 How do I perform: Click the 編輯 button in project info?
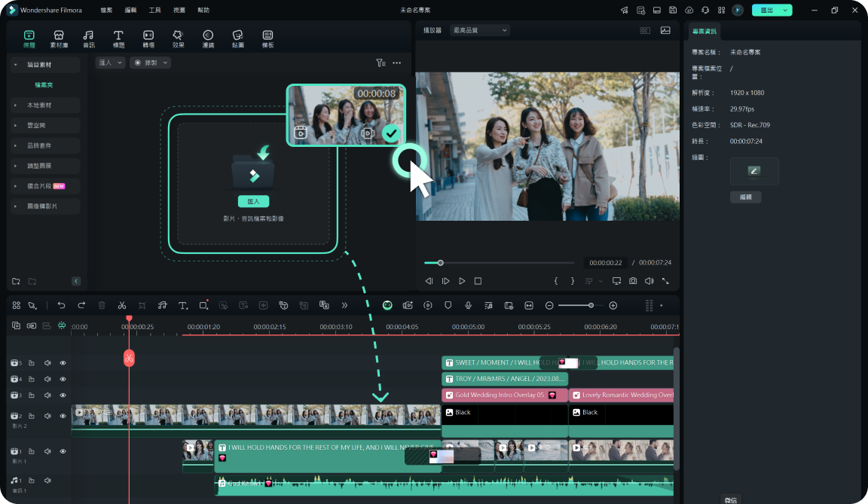coord(745,197)
